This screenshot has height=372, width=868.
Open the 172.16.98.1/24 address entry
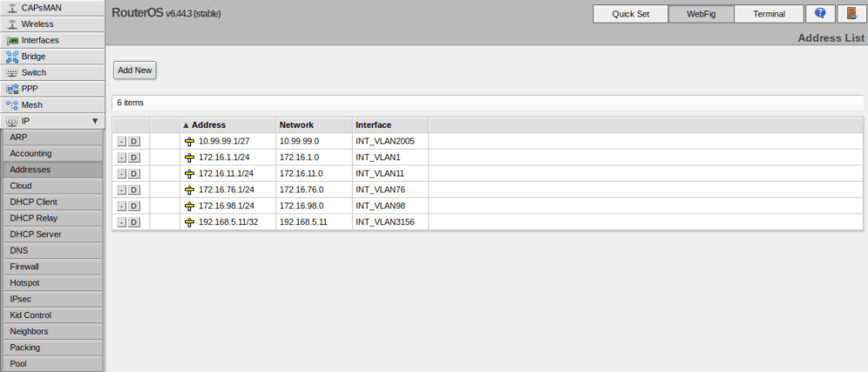(x=226, y=206)
